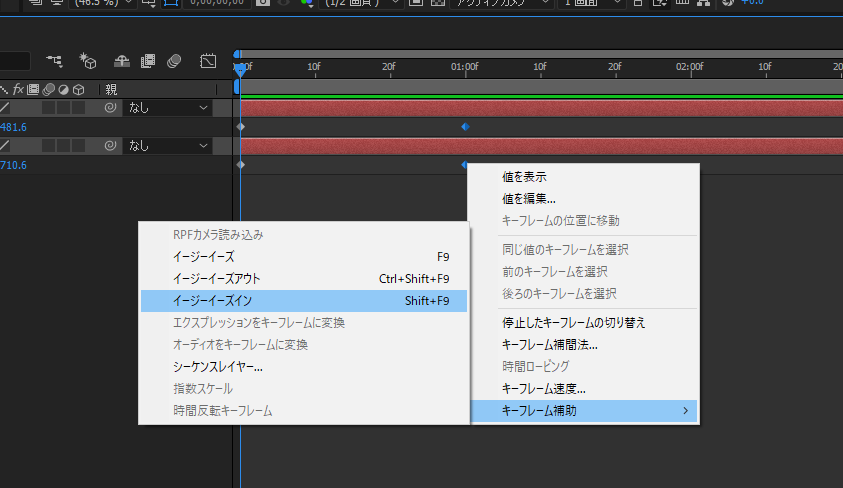
Task: Open the composition mini-flowchart
Action: (54, 61)
